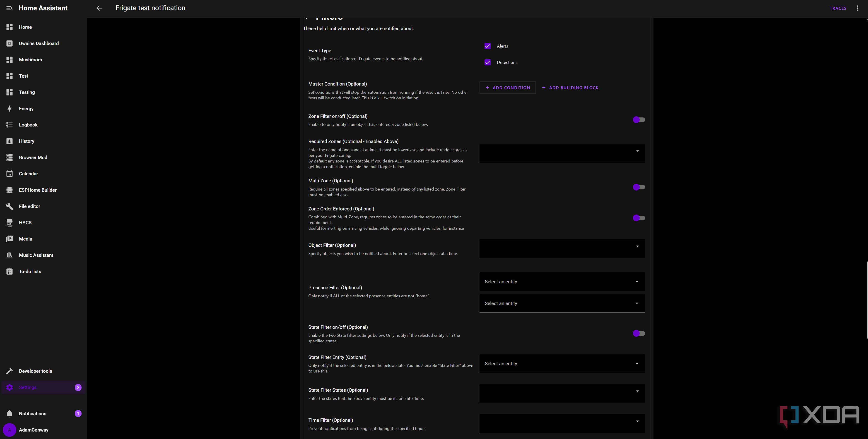The image size is (868, 439).
Task: Toggle the Multi-Zone switch
Action: 639,187
